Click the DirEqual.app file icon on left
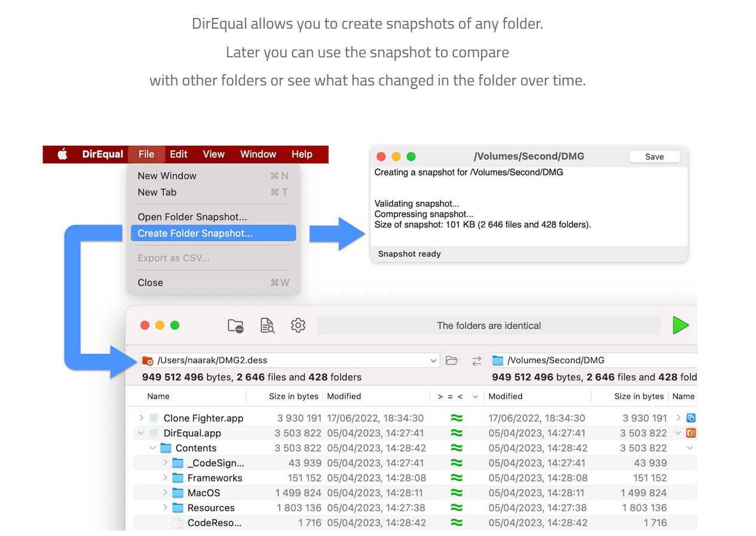This screenshot has width=756, height=536. coord(154,433)
